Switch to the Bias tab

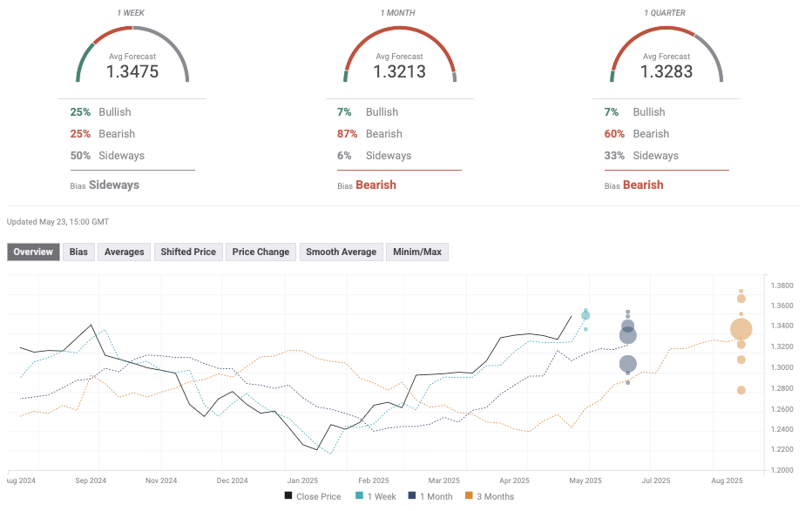pyautogui.click(x=78, y=252)
